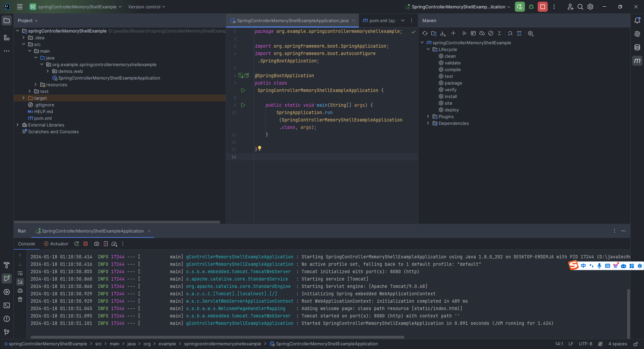The image size is (644, 349).
Task: Collapse the src folder
Action: 23,44
